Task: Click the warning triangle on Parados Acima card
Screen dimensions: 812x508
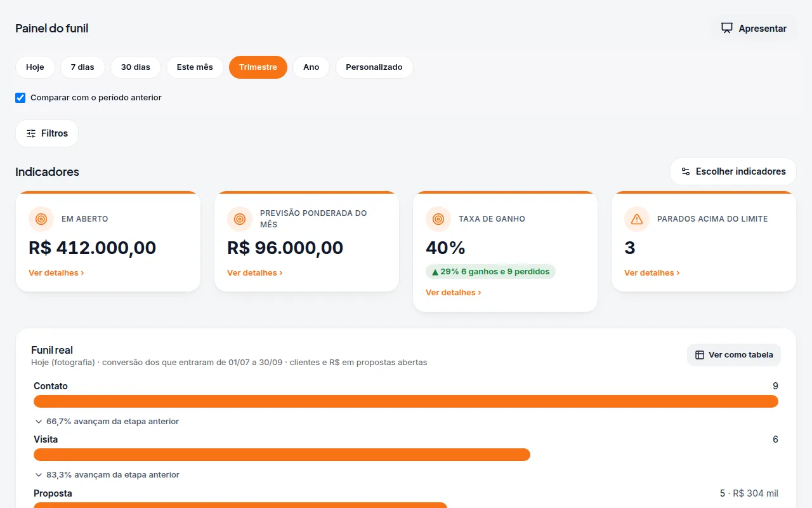Action: click(x=637, y=219)
